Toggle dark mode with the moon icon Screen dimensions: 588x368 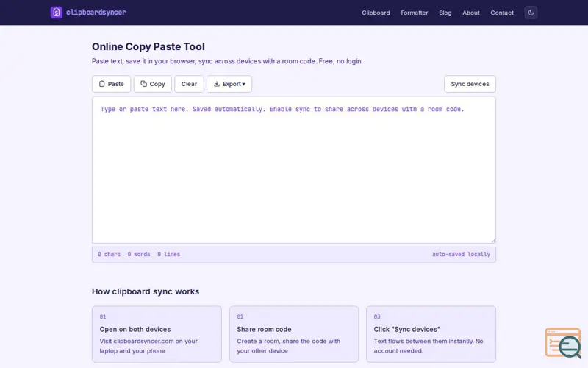[x=531, y=13]
